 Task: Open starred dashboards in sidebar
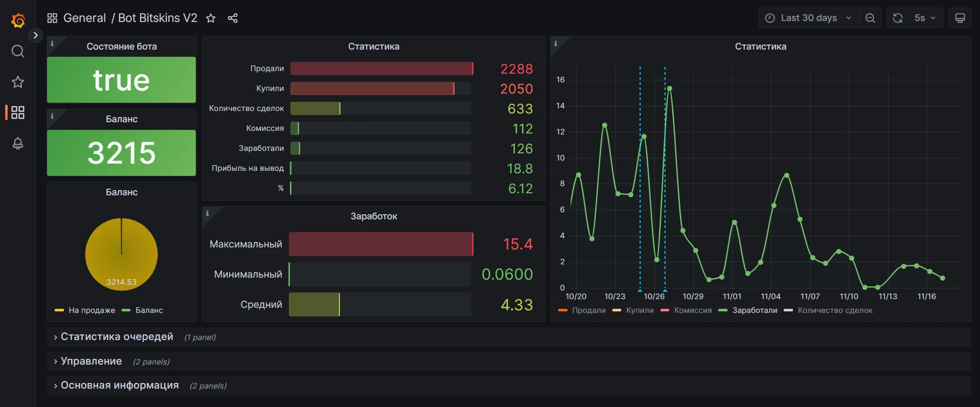click(18, 82)
